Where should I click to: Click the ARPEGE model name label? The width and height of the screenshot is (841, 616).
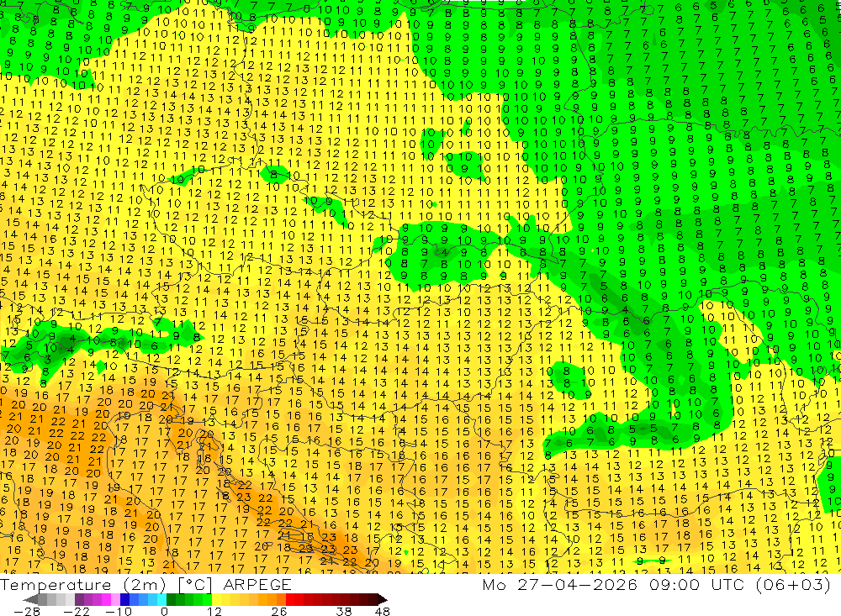click(x=257, y=584)
